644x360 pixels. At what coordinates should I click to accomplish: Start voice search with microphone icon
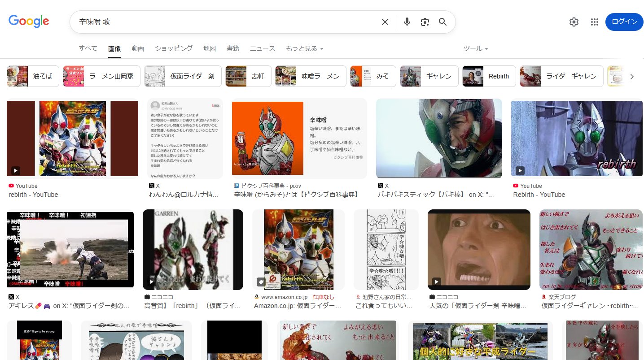[407, 22]
